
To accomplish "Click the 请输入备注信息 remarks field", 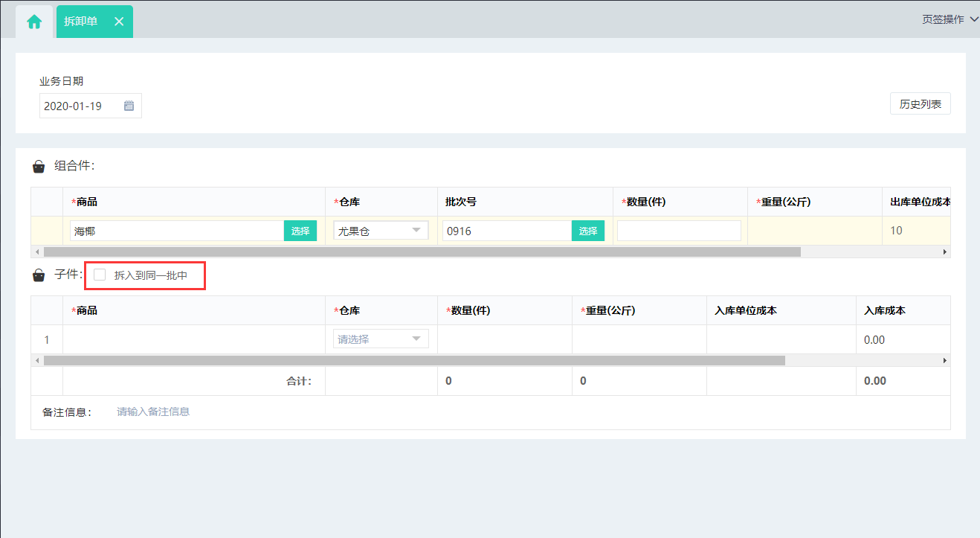I will [153, 411].
